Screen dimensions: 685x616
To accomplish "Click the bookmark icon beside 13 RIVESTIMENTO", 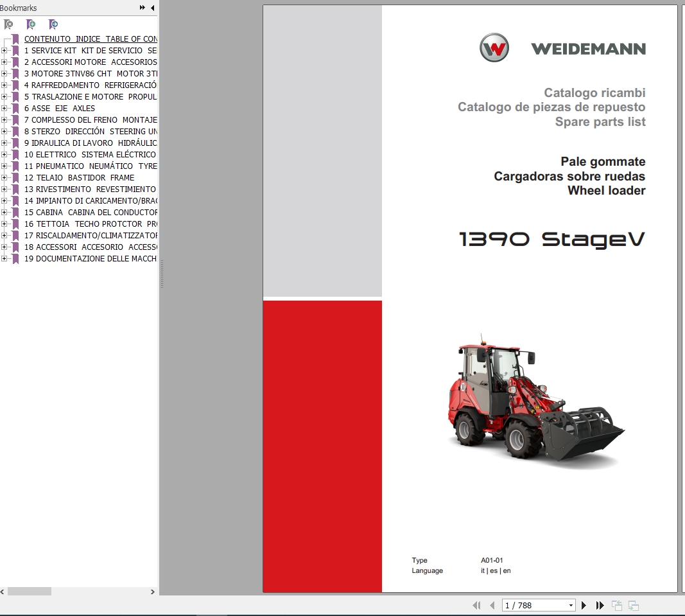I will click(x=15, y=189).
